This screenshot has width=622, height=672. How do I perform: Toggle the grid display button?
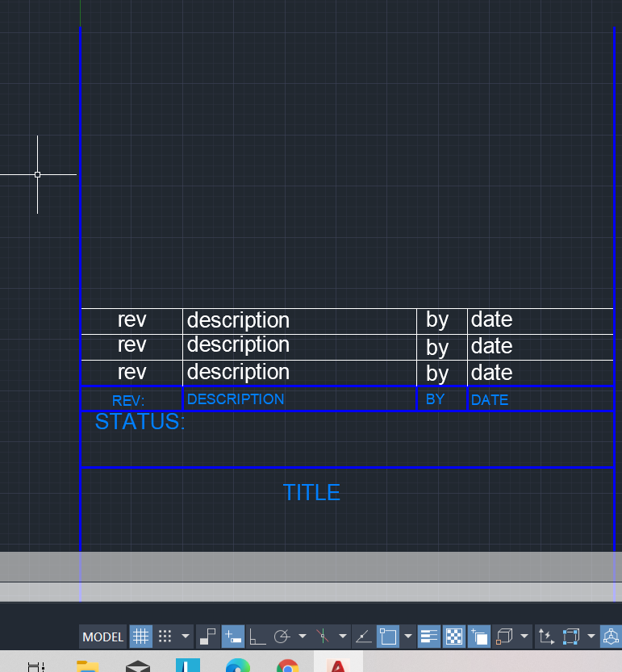(x=140, y=636)
